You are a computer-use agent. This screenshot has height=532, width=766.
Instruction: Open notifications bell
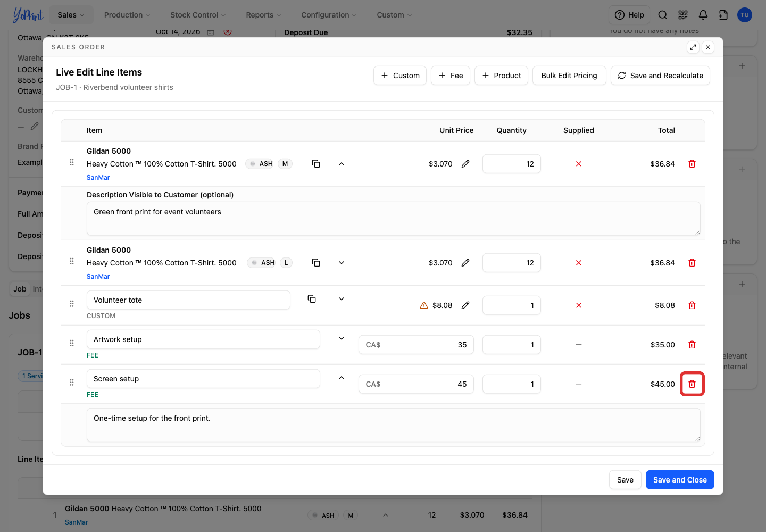point(703,15)
